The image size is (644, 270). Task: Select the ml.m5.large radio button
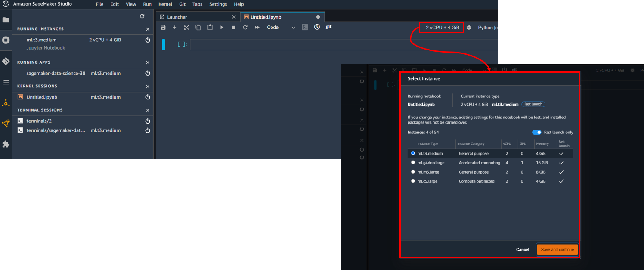(x=413, y=172)
